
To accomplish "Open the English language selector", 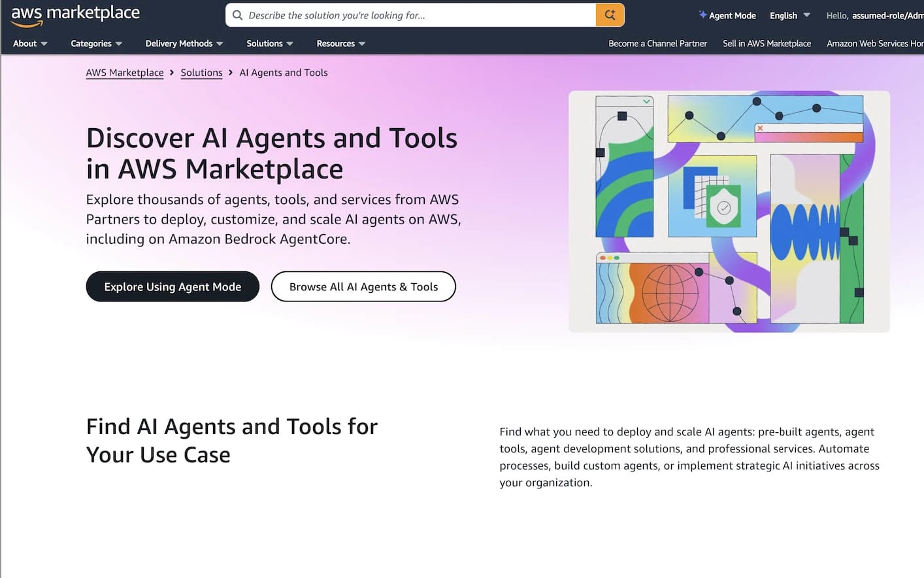I will click(790, 16).
